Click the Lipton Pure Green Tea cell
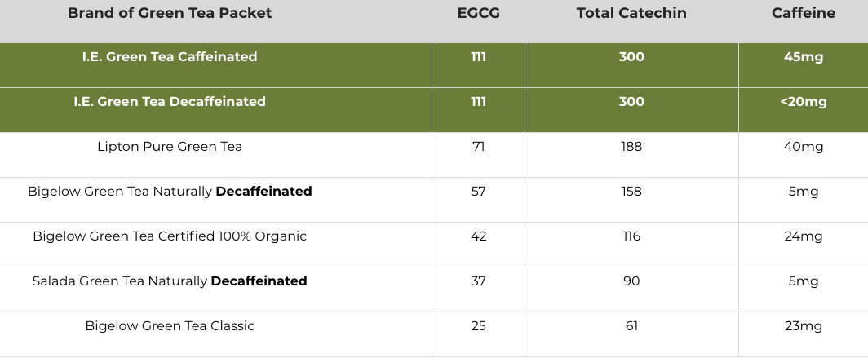This screenshot has height=358, width=868. coord(170,147)
